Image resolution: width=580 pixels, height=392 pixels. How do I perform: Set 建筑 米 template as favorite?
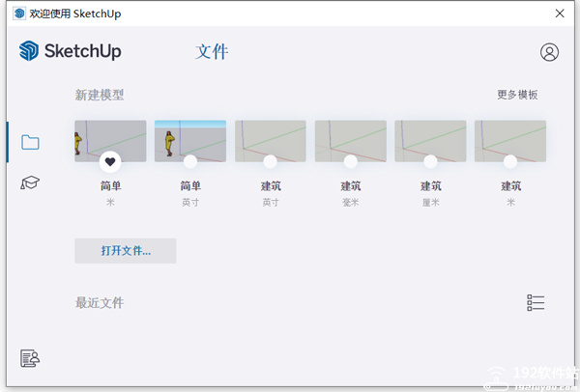(x=510, y=162)
